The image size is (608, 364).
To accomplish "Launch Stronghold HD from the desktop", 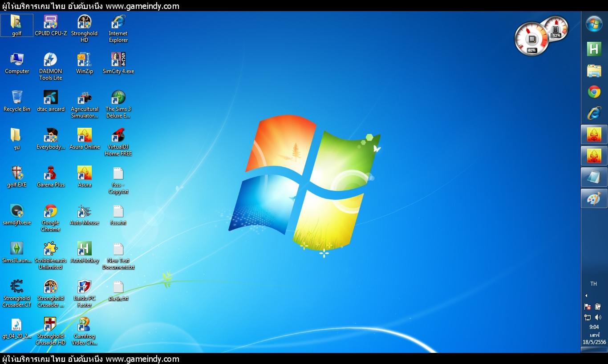I will 85,28.
